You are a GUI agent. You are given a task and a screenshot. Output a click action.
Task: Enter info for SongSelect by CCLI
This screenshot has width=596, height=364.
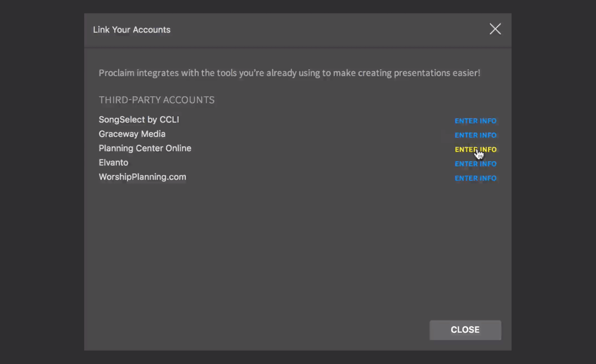click(x=475, y=121)
